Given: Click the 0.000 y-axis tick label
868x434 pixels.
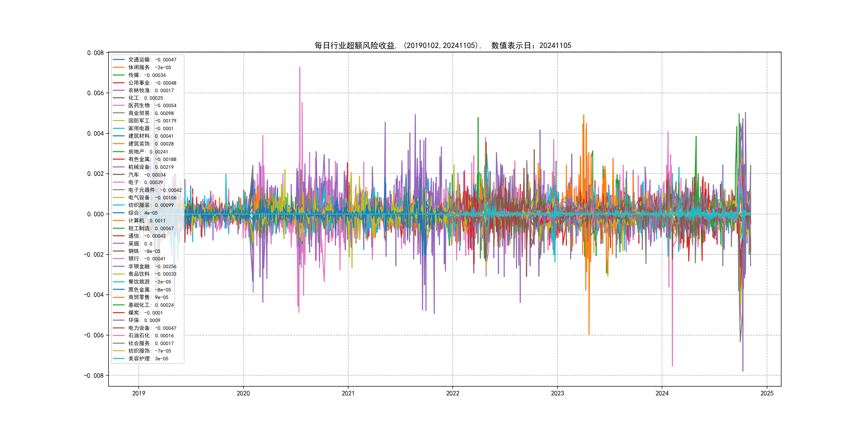Looking at the screenshot, I should click(95, 214).
